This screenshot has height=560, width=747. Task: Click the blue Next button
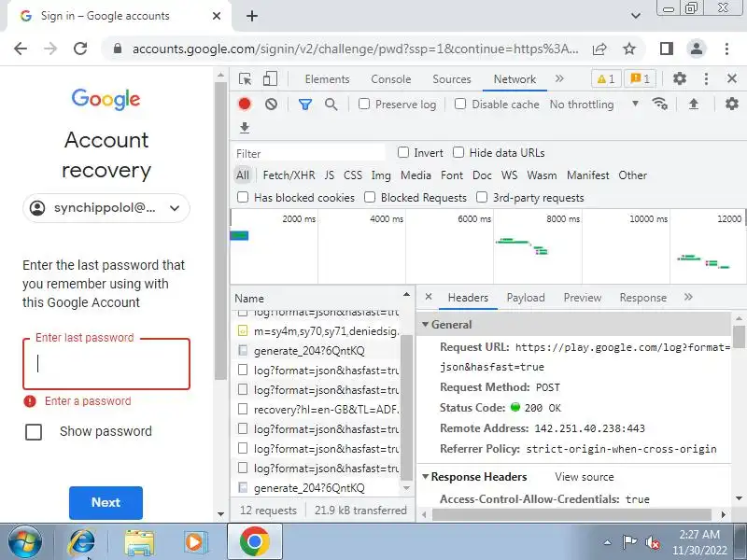click(106, 503)
